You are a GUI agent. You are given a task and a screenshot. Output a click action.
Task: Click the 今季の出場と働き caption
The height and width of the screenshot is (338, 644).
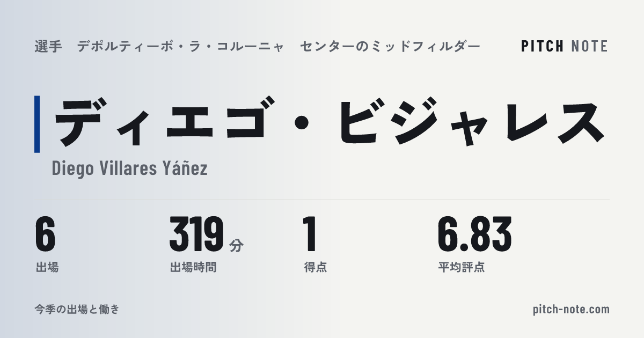point(77,310)
